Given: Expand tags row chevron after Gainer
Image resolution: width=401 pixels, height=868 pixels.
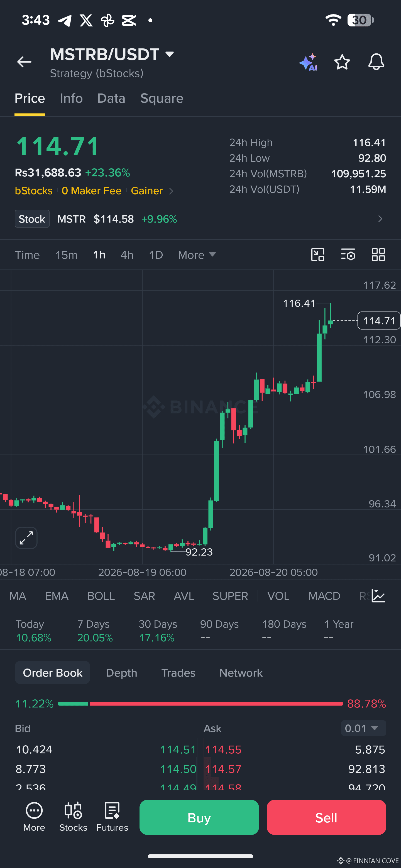Looking at the screenshot, I should 171,191.
